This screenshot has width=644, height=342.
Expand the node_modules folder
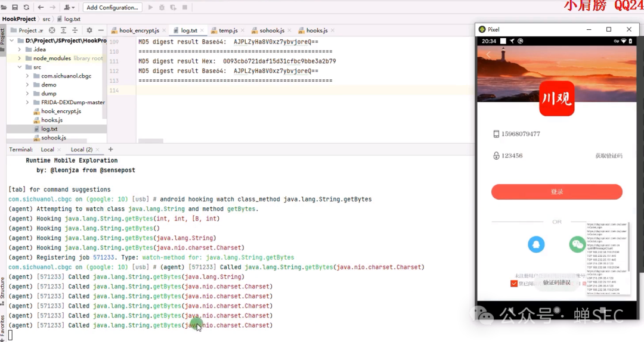[20, 58]
